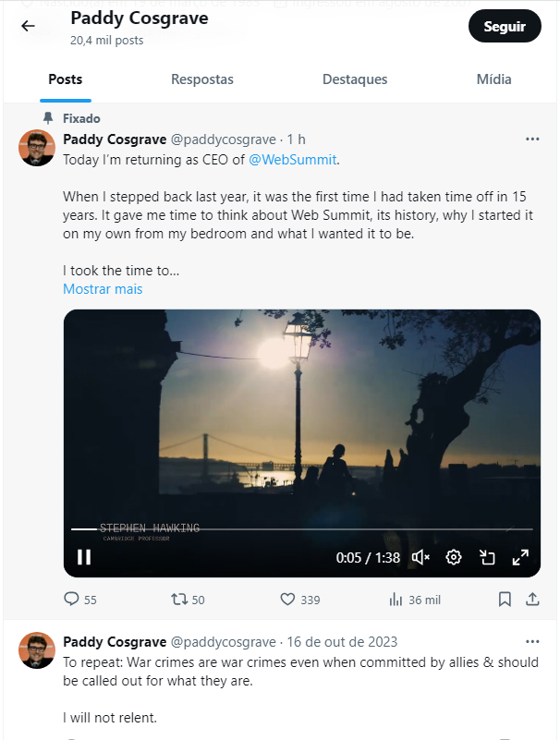Bookmark the pinned post

pos(505,600)
